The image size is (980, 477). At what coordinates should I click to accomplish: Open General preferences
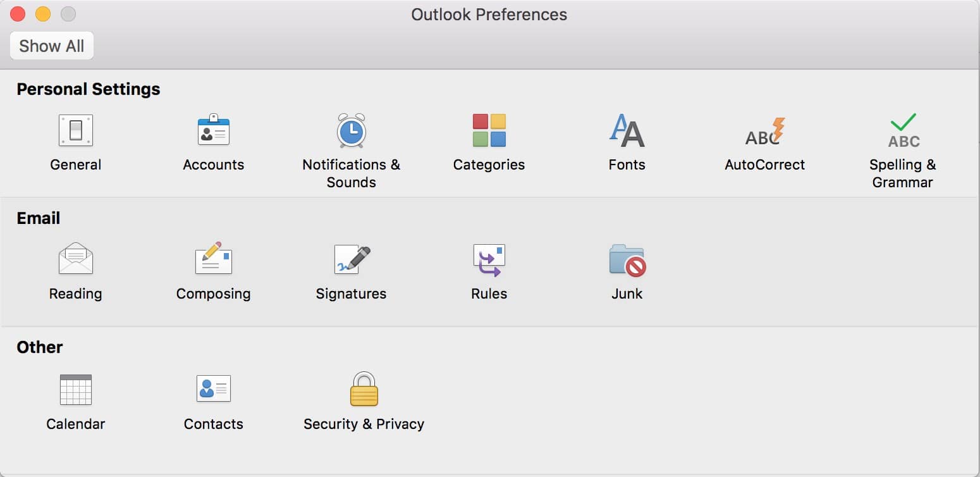tap(76, 131)
